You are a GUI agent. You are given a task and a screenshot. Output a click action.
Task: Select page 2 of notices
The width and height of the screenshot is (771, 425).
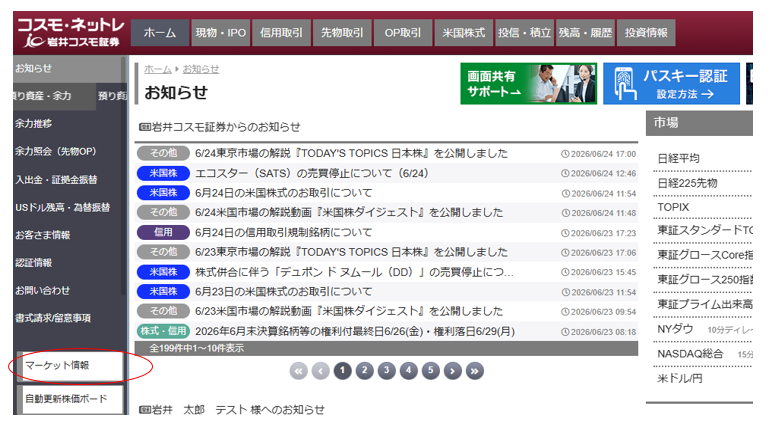pos(364,370)
